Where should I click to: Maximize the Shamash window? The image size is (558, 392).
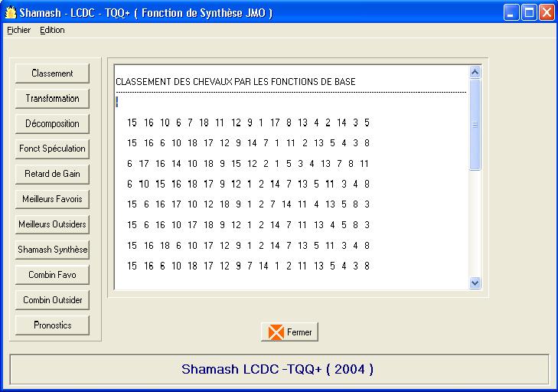(529, 13)
